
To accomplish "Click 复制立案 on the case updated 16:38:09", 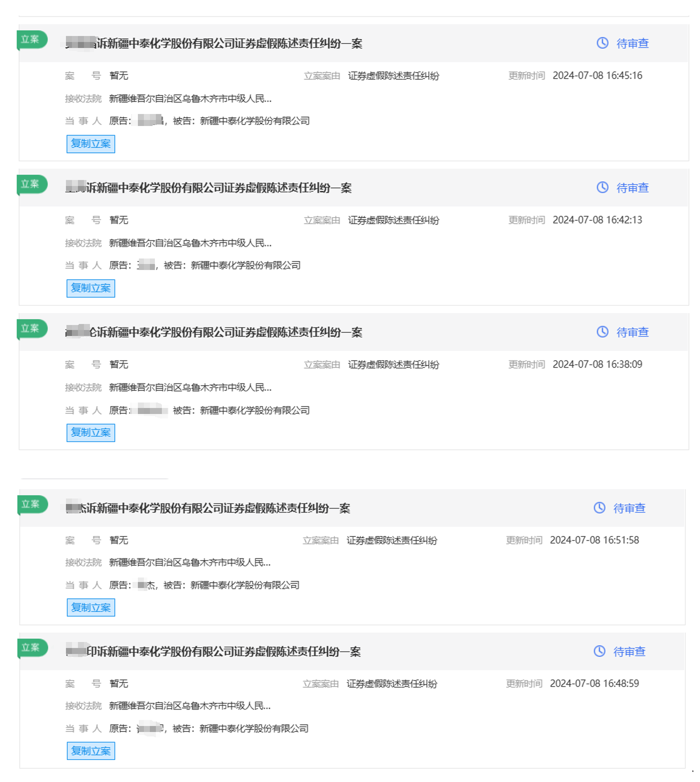I will pos(90,432).
